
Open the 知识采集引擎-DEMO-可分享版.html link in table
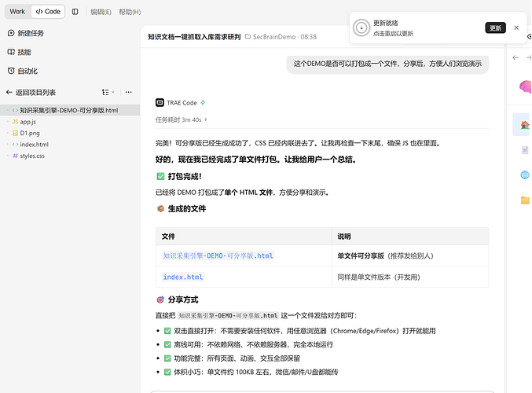218,255
